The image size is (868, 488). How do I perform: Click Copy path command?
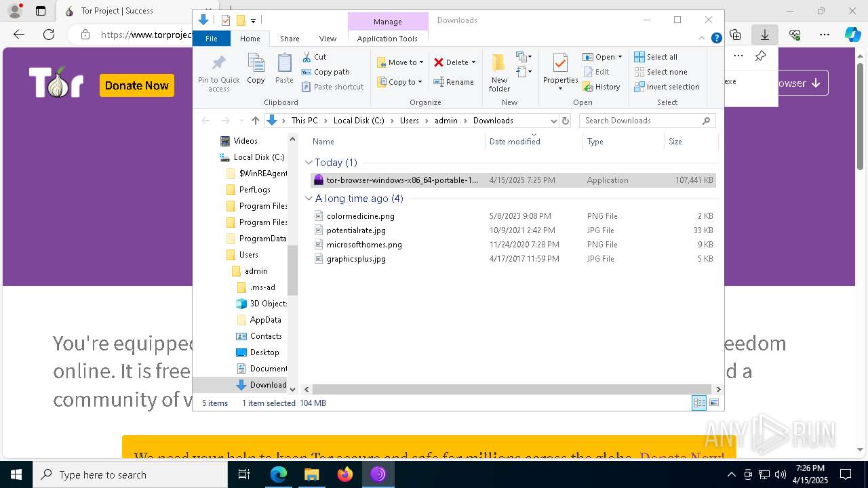[325, 72]
